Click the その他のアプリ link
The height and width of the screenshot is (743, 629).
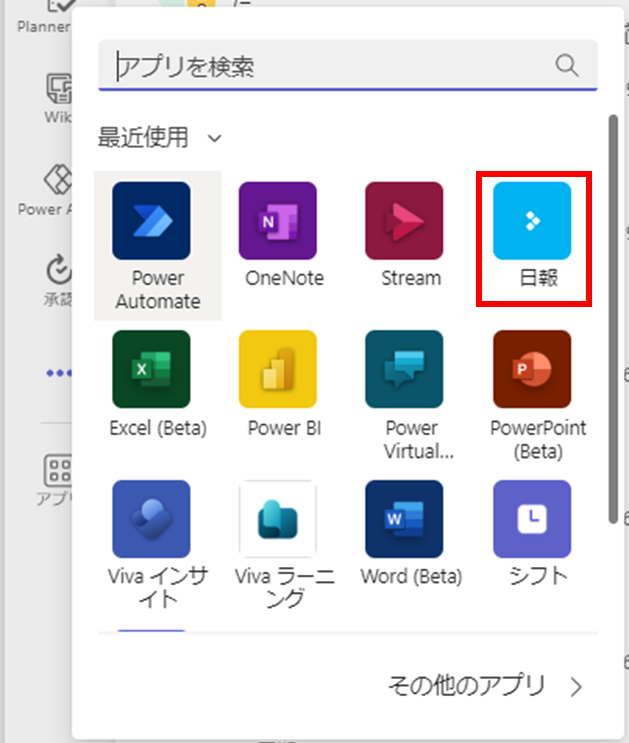484,686
